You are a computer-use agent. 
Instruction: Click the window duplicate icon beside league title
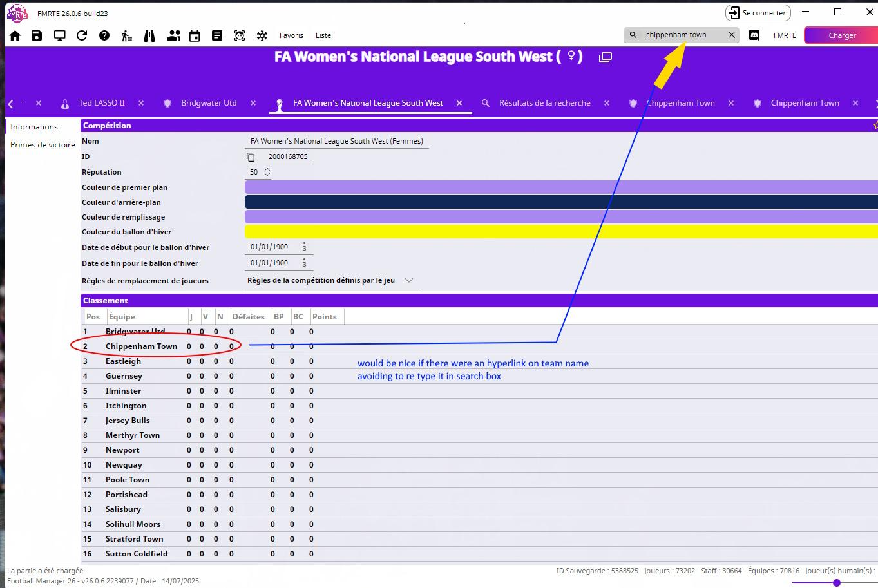pyautogui.click(x=605, y=57)
